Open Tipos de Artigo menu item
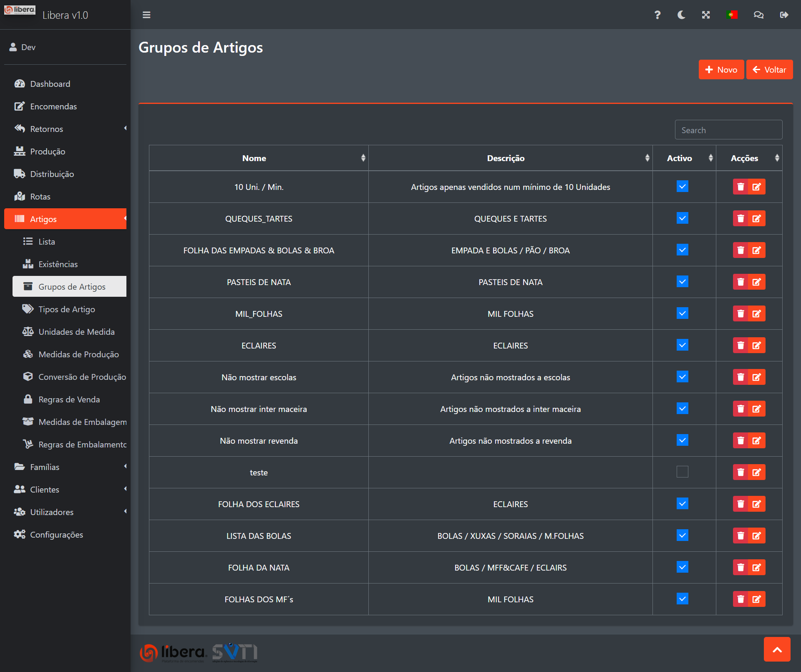 (x=67, y=309)
